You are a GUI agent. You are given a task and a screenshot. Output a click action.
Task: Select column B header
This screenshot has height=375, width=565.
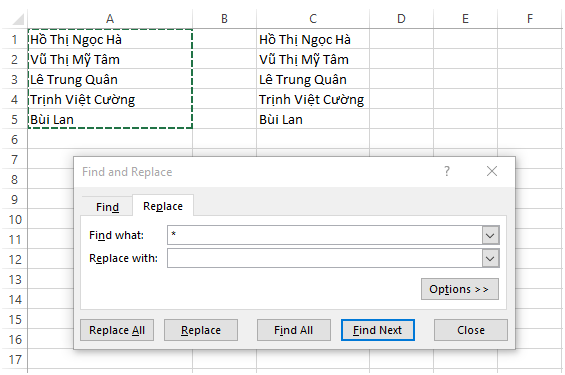pos(224,19)
